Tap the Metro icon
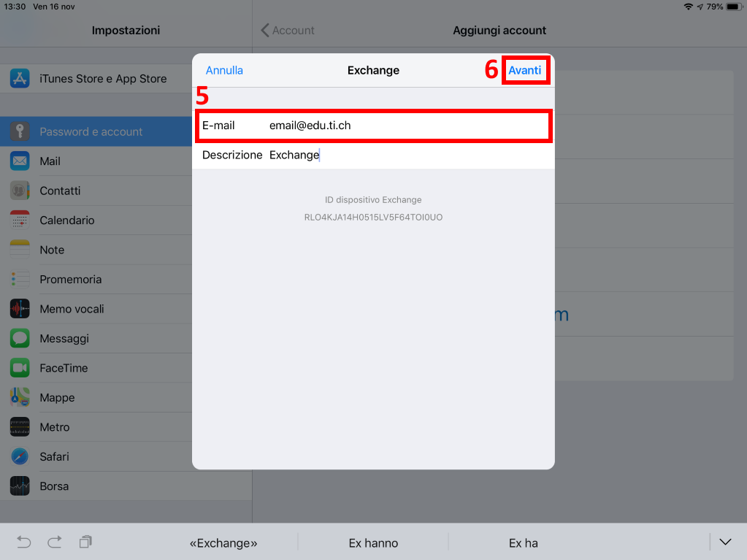 (20, 426)
